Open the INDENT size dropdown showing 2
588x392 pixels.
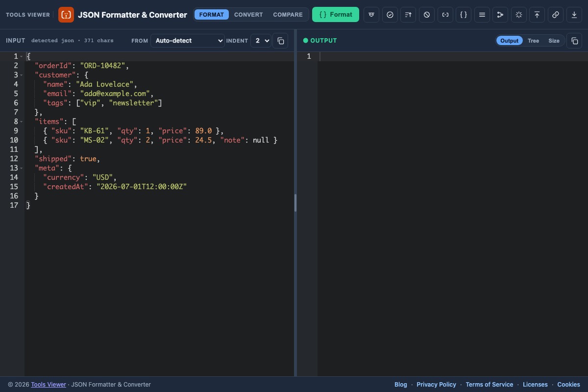(x=261, y=41)
